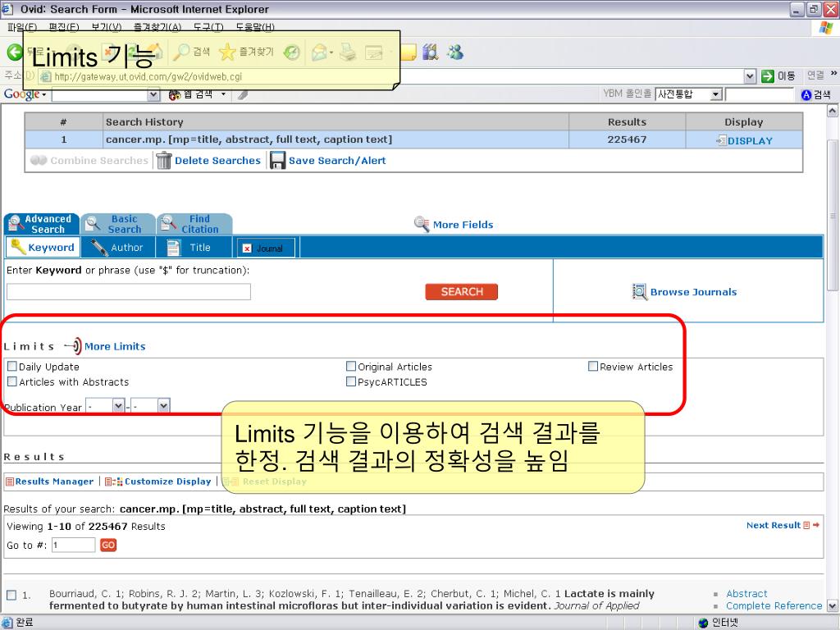Viewport: 840px width, 630px height.
Task: Open the History clock icon in toolbar
Action: [292, 52]
